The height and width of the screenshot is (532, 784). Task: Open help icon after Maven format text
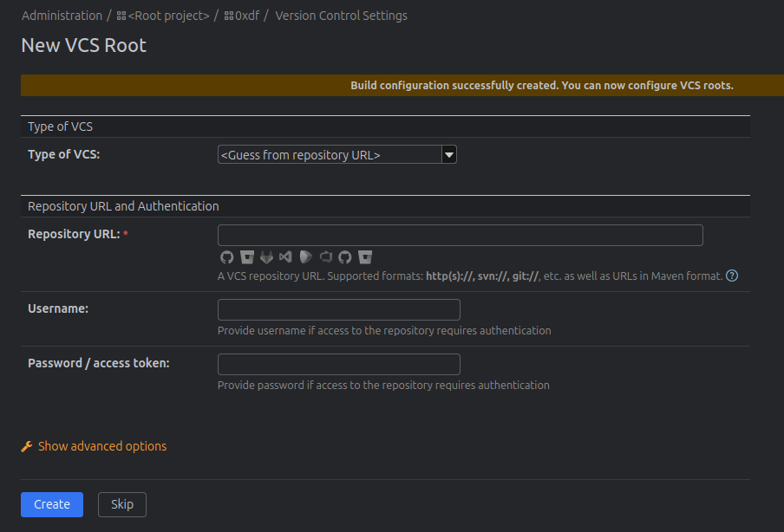732,276
